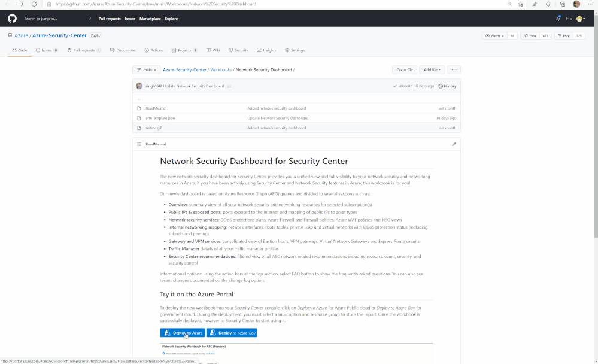
Task: View commit History clock link
Action: [447, 86]
